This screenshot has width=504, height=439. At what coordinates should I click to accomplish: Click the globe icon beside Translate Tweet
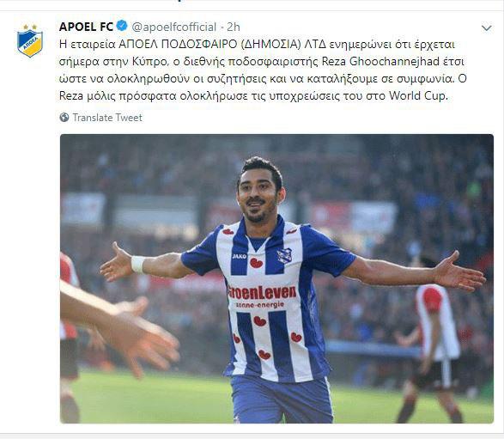point(64,118)
